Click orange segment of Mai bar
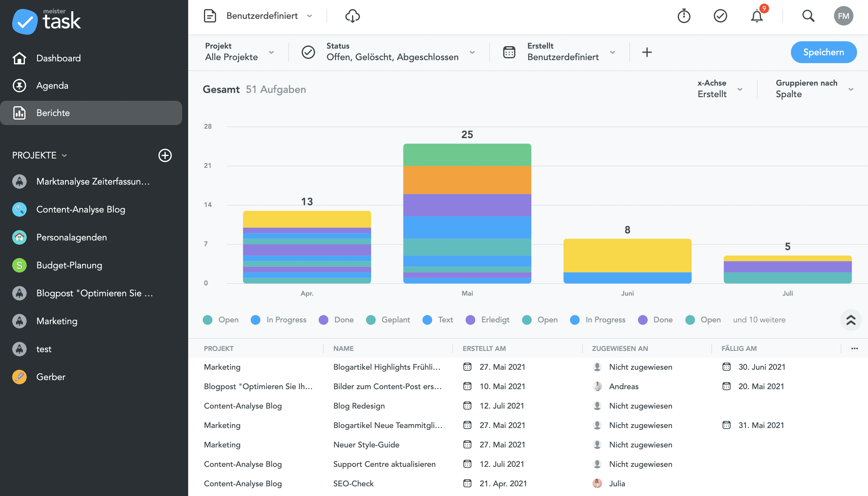The width and height of the screenshot is (868, 496). 467,180
